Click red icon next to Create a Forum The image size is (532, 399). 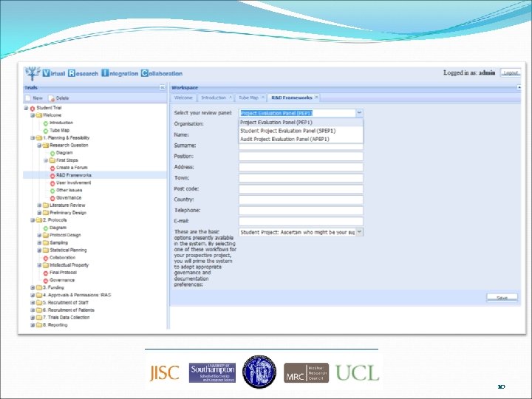click(x=52, y=168)
